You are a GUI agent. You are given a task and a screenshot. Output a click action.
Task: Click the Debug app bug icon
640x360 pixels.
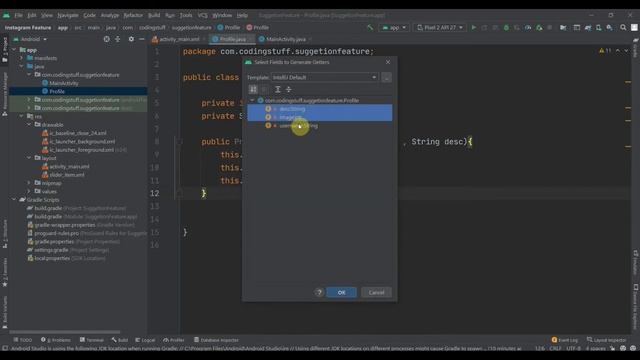click(506, 27)
